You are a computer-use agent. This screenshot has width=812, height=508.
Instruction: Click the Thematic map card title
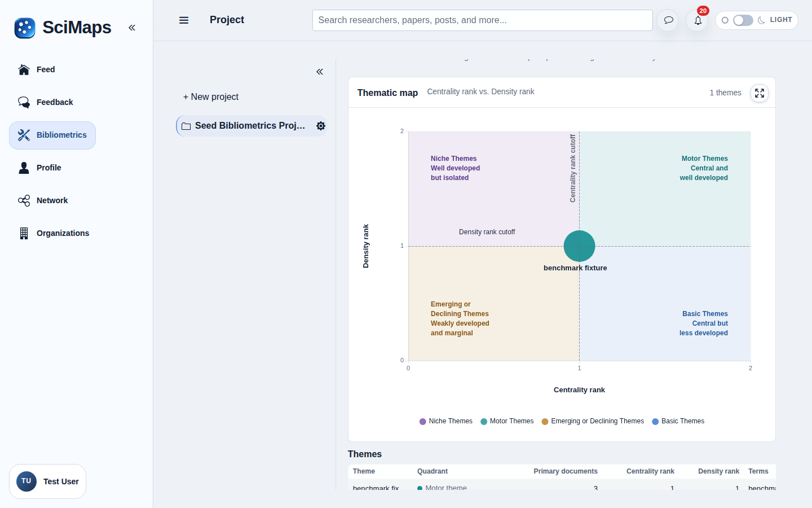(387, 93)
